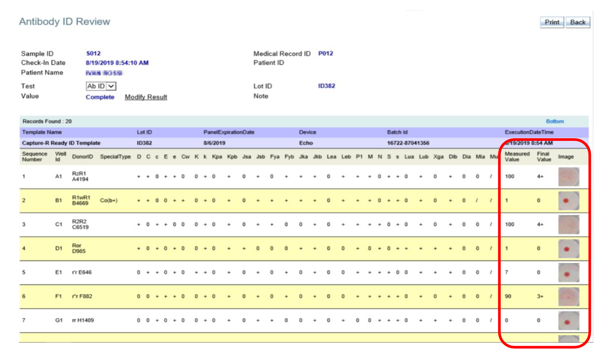Open well image thumbnail for row B1
Screen dimensions: 615x364
point(569,201)
